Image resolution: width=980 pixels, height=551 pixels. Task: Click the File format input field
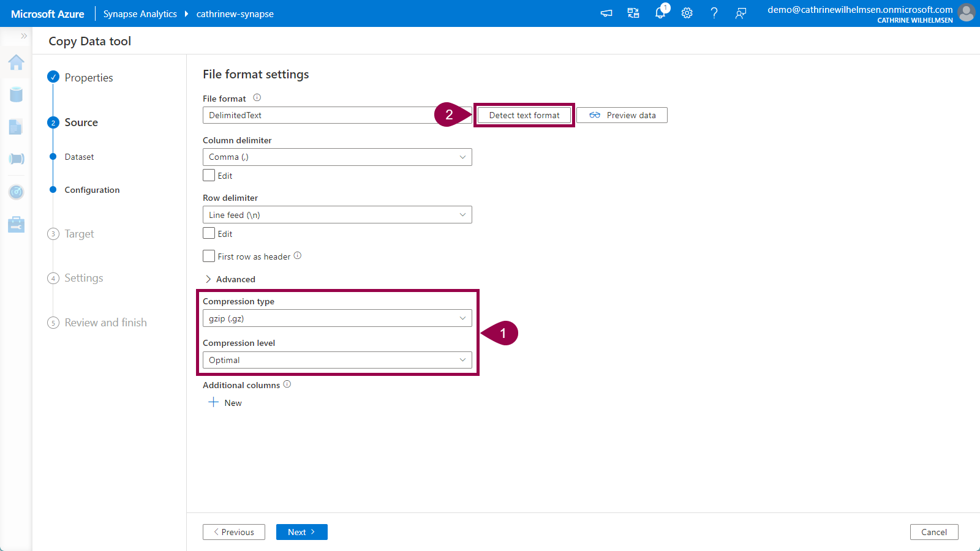[x=318, y=115]
